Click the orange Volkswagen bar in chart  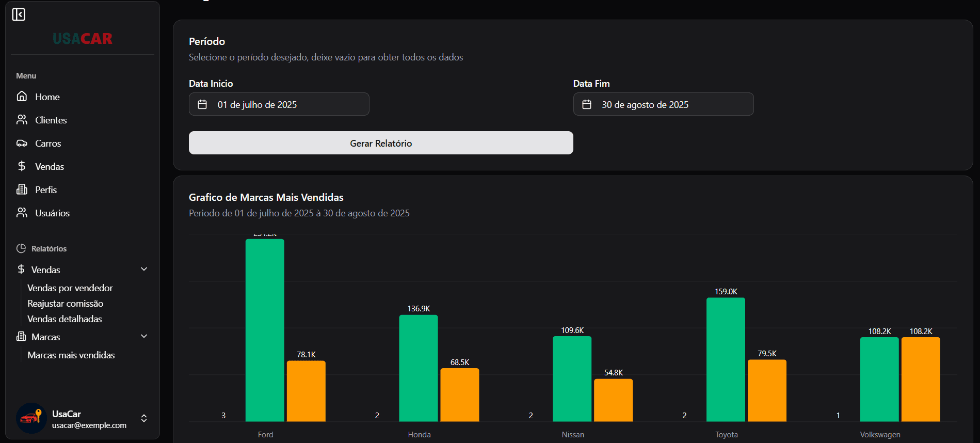(920, 379)
